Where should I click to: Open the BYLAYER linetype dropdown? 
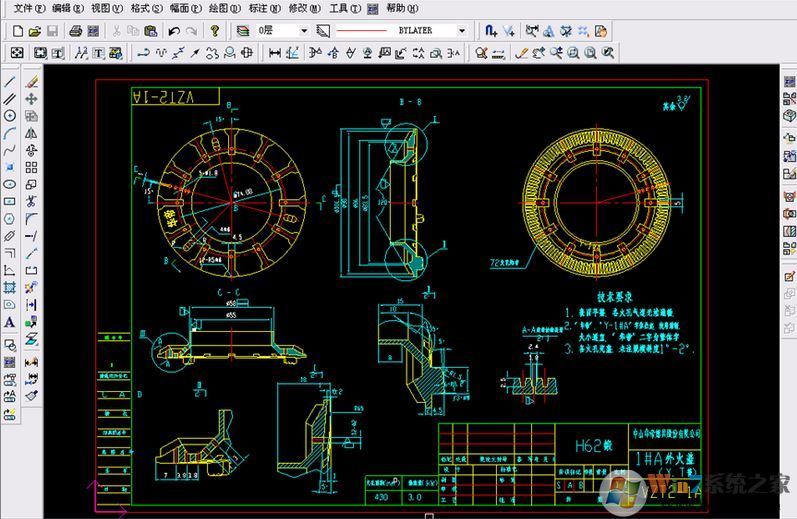(x=461, y=31)
